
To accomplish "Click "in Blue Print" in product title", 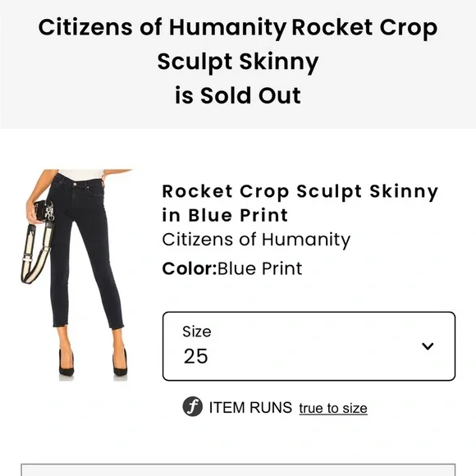I will (225, 215).
